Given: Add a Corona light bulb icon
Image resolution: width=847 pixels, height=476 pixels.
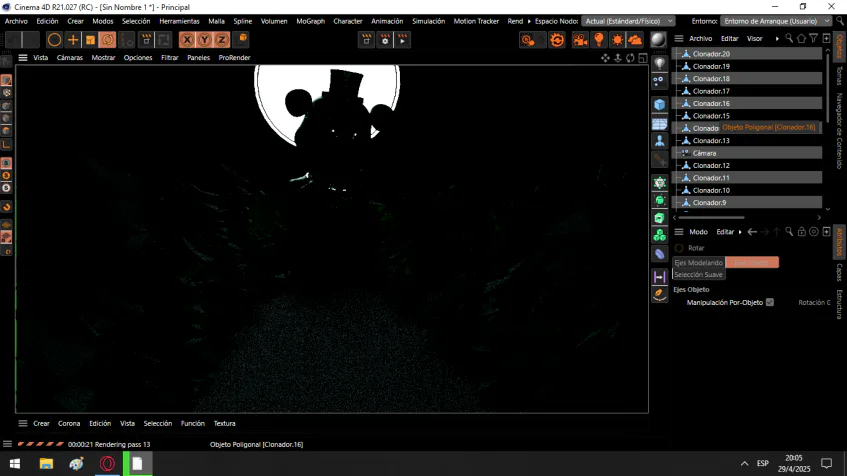Looking at the screenshot, I should (599, 39).
